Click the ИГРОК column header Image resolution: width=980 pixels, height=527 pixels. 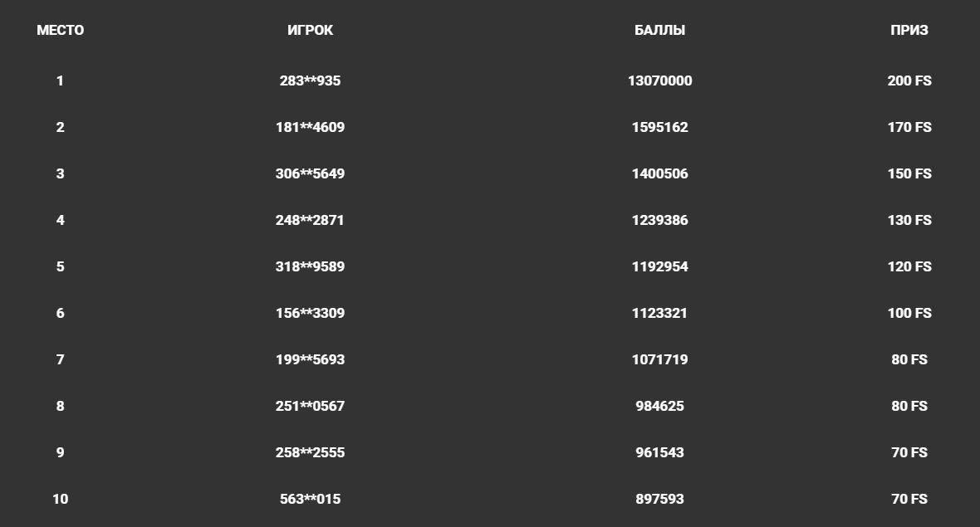coord(310,31)
